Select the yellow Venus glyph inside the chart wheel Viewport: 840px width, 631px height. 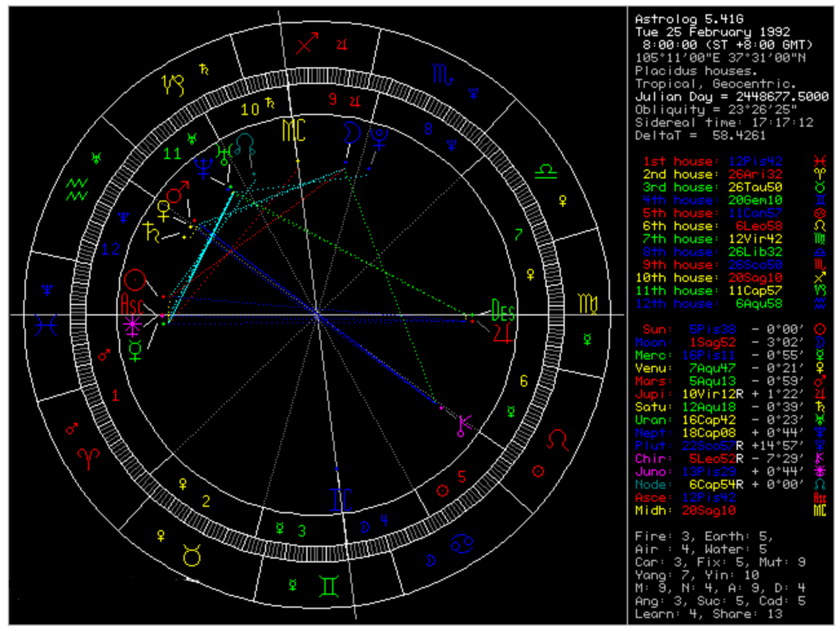pyautogui.click(x=163, y=210)
